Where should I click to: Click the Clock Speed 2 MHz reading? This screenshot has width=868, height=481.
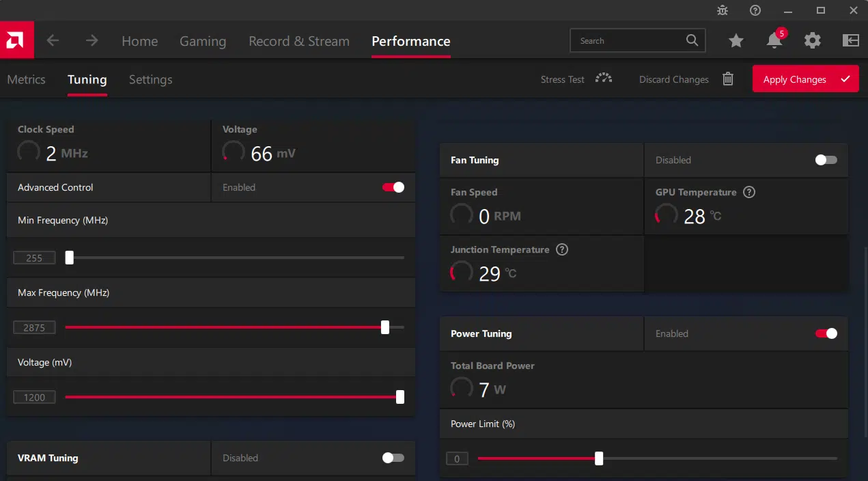click(67, 153)
